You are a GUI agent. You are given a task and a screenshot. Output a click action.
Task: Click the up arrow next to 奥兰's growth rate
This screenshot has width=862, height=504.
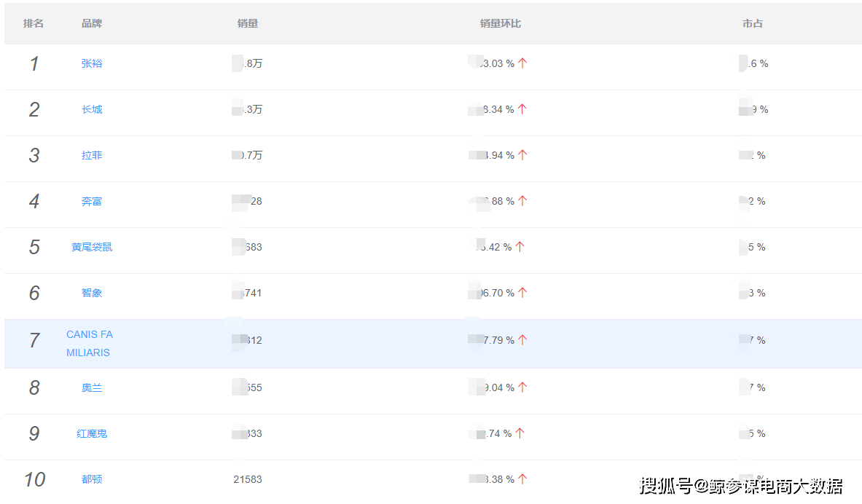(x=521, y=387)
